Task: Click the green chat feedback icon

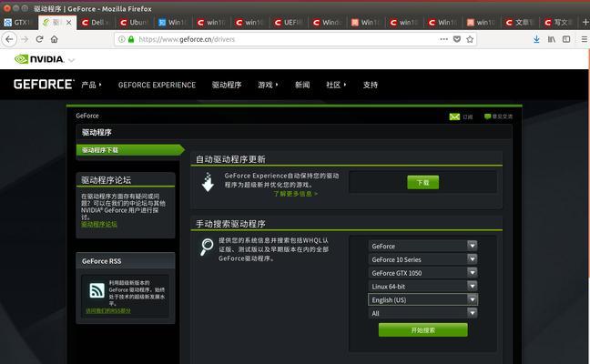Action: pos(488,116)
